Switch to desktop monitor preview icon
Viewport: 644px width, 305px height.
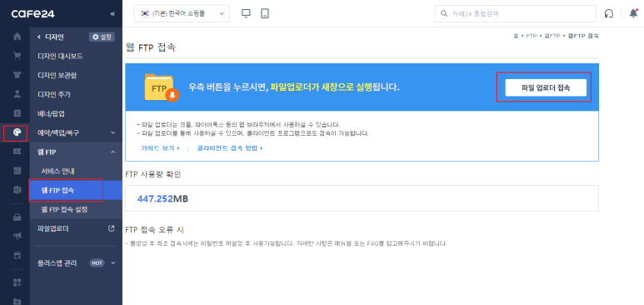246,13
